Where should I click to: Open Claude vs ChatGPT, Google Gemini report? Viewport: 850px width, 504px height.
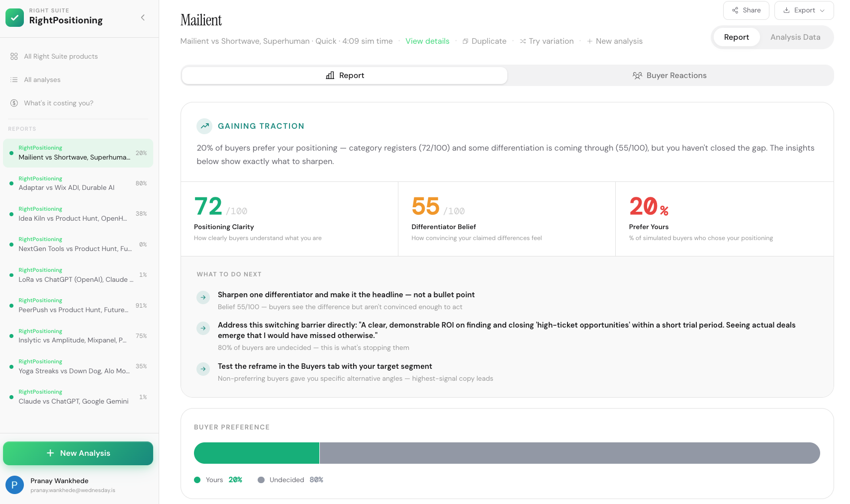[x=78, y=397]
